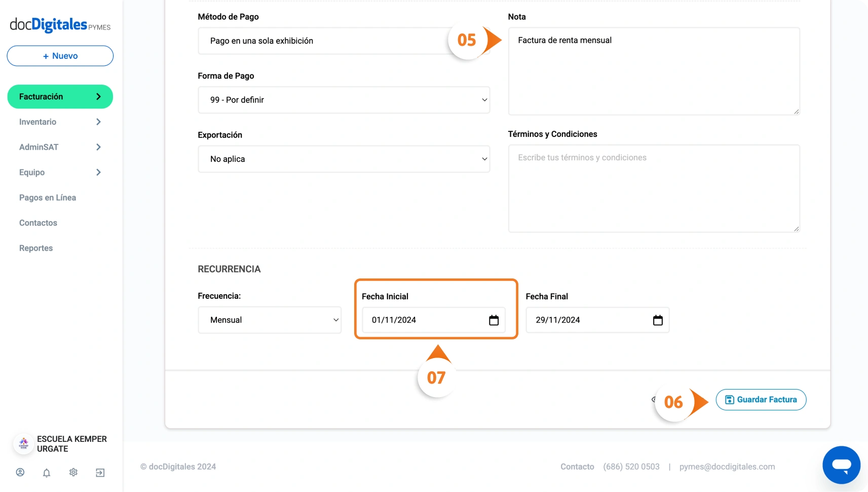Click the logout icon in the sidebar
868x492 pixels.
100,473
